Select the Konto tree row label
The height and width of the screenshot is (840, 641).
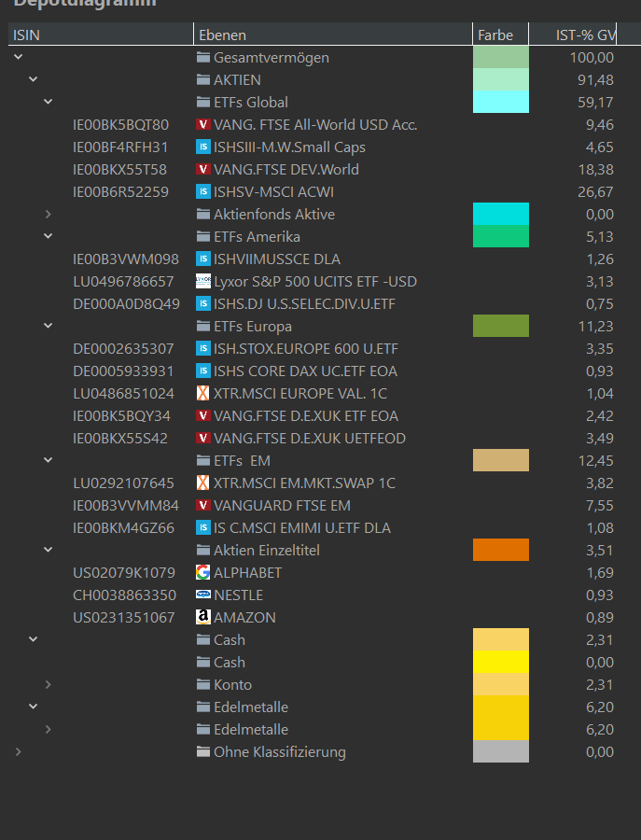(232, 685)
